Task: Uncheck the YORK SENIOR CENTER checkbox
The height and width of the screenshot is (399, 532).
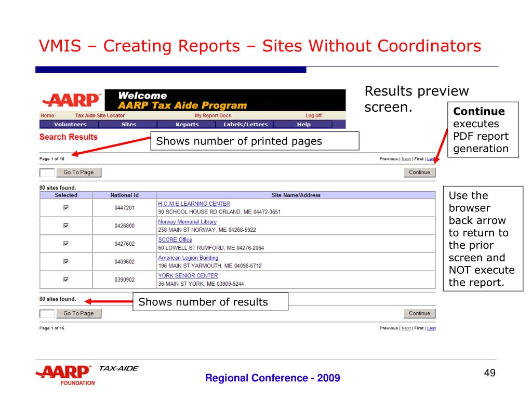Action: point(66,280)
